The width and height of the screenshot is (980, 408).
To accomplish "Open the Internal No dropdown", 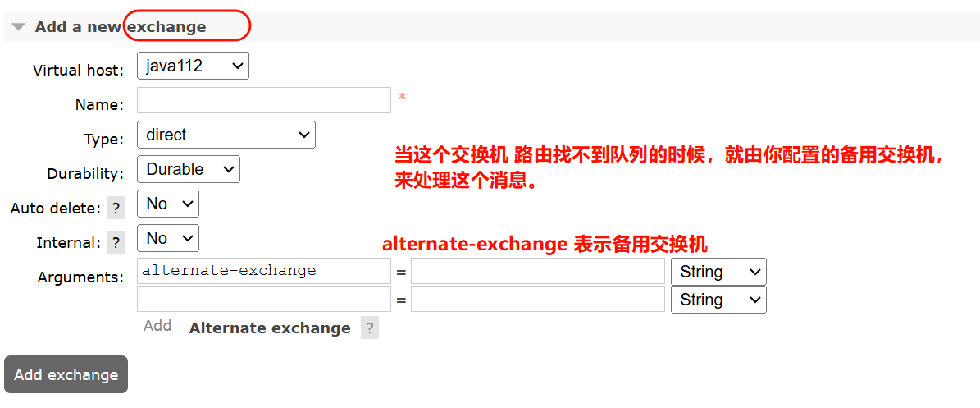I will (x=167, y=238).
